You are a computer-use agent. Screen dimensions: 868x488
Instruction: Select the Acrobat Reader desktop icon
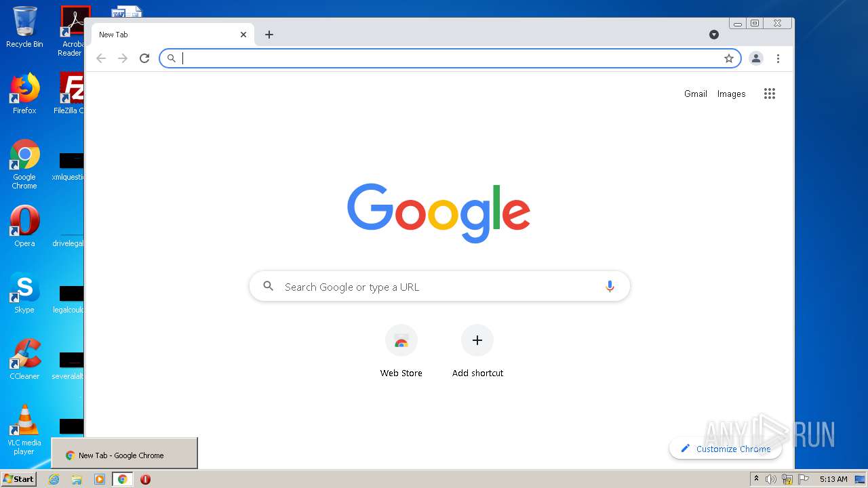point(72,31)
